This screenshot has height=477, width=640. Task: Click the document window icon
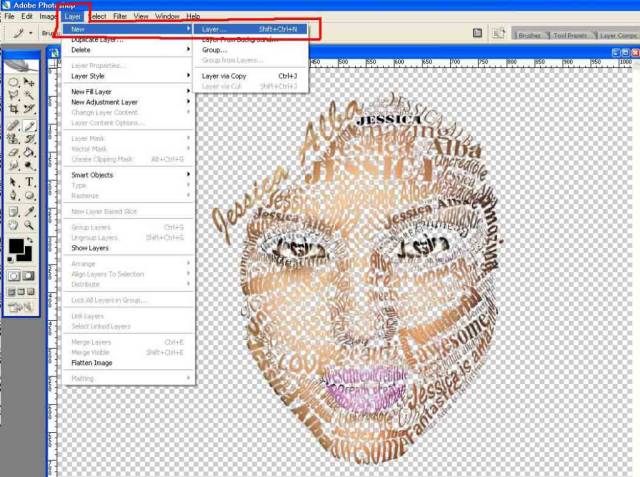54,53
